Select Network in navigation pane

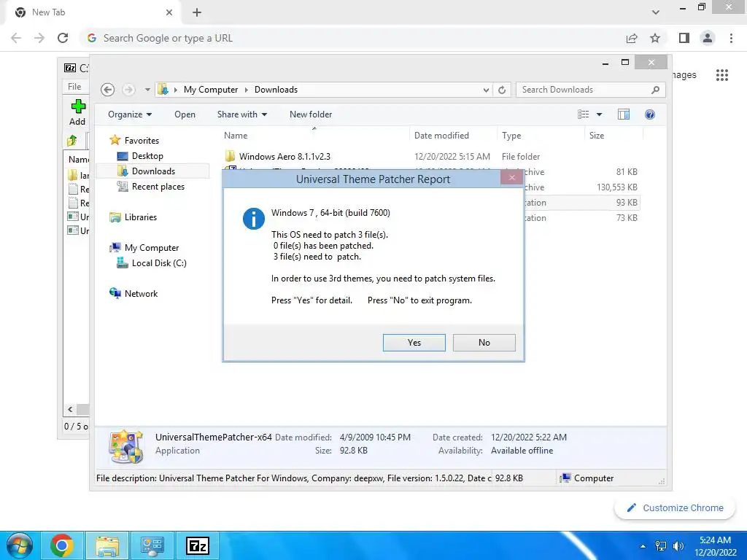(141, 294)
